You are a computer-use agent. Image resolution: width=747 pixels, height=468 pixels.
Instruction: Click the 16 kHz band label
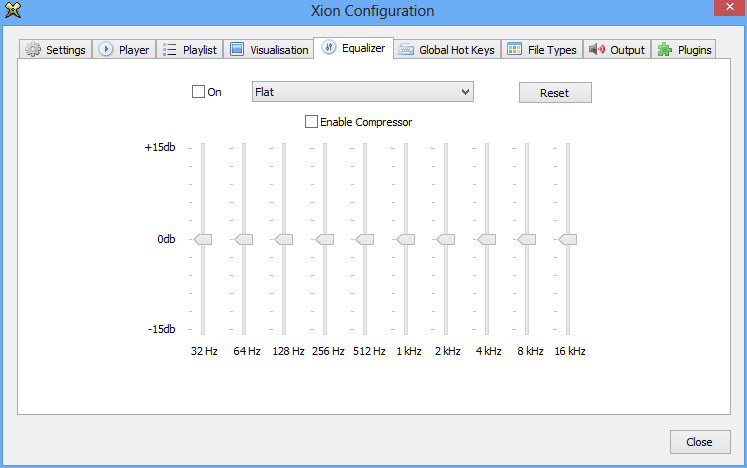(570, 351)
